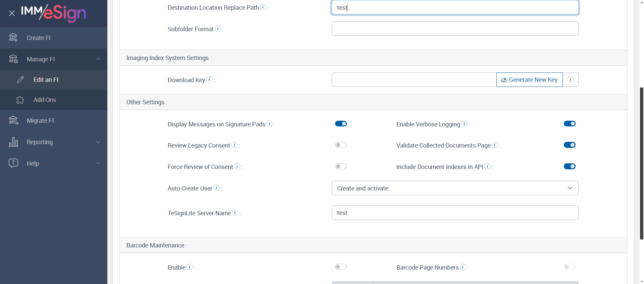The image size is (644, 284).
Task: Disable Display Messages on Signature Pads toggle
Action: [x=341, y=124]
